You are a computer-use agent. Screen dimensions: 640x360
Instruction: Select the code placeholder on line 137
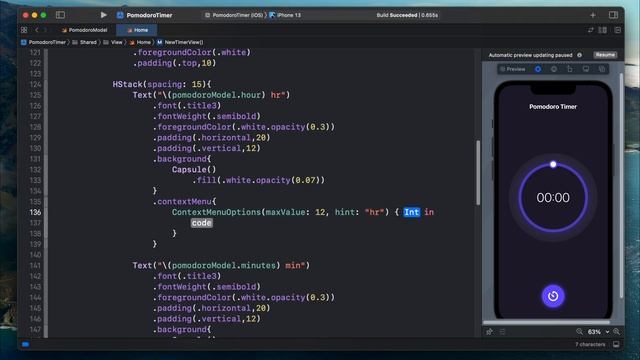pyautogui.click(x=202, y=223)
